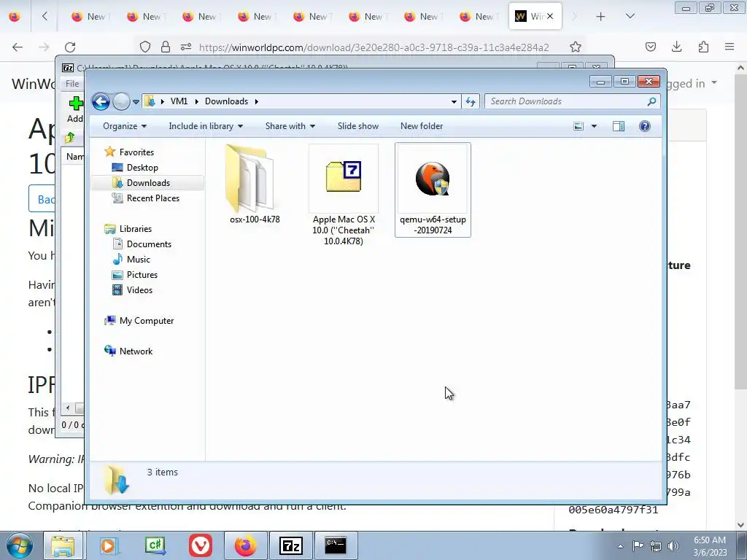
Task: Open the osx-100-4k78 folder
Action: [255, 184]
